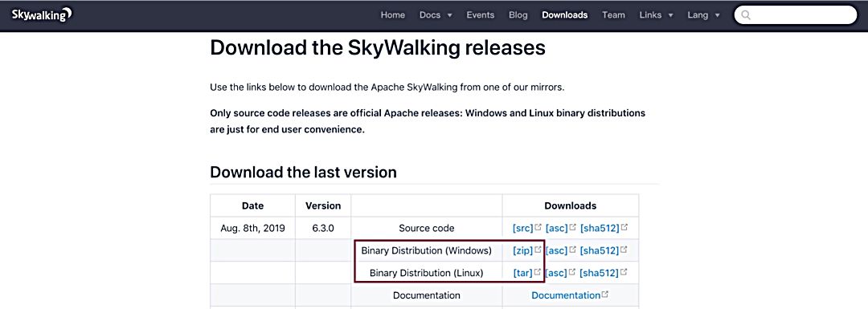The height and width of the screenshot is (309, 868).
Task: Click 'Binary Distribution (Windows)' cell
Action: (x=426, y=250)
